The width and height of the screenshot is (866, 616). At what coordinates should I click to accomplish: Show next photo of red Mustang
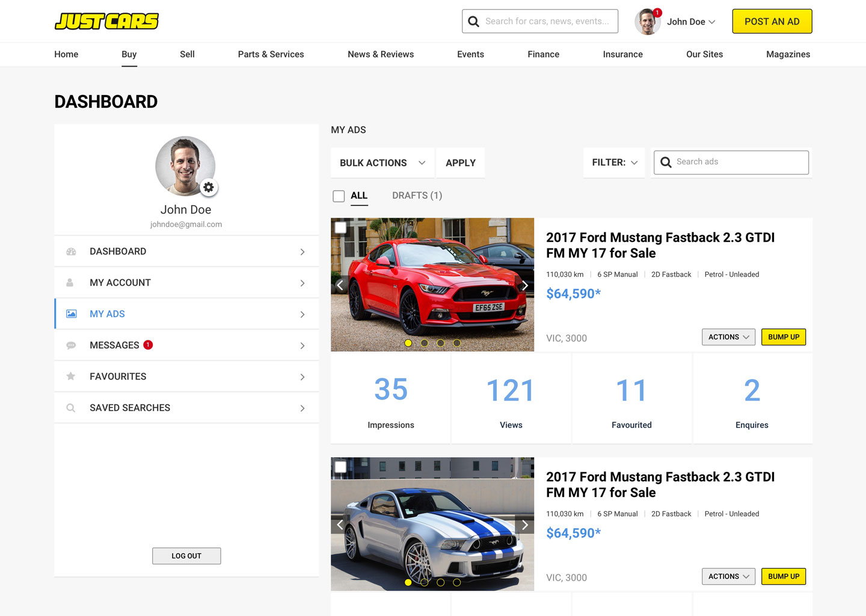click(524, 285)
